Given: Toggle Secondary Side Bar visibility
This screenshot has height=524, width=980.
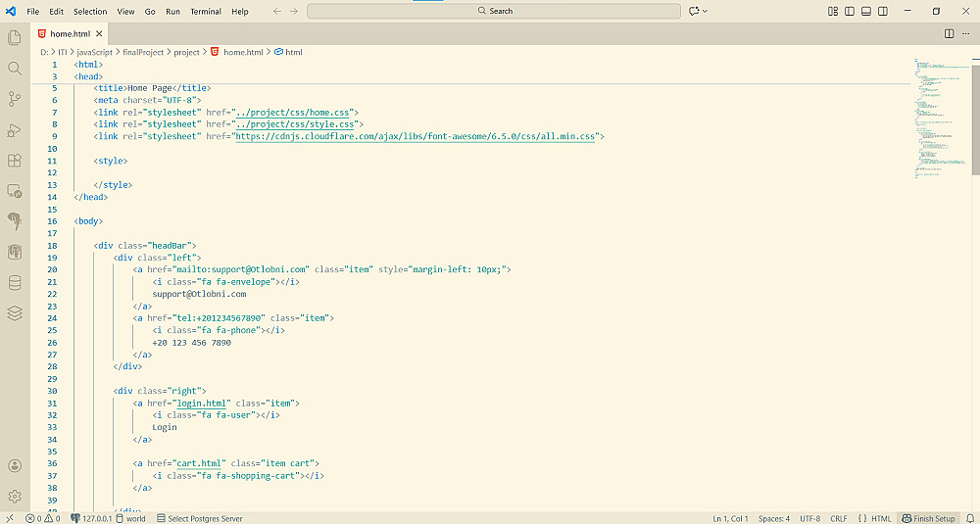Looking at the screenshot, I should (883, 11).
